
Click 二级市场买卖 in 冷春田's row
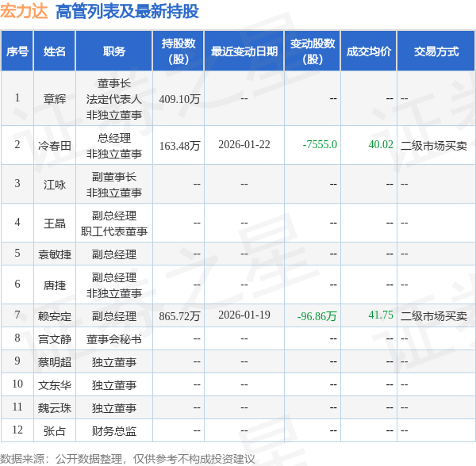[434, 146]
